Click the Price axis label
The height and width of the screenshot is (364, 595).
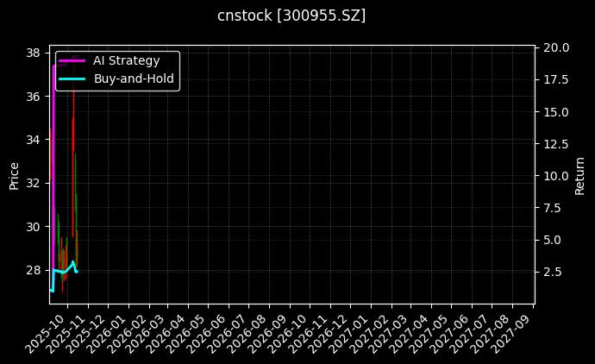tap(14, 175)
